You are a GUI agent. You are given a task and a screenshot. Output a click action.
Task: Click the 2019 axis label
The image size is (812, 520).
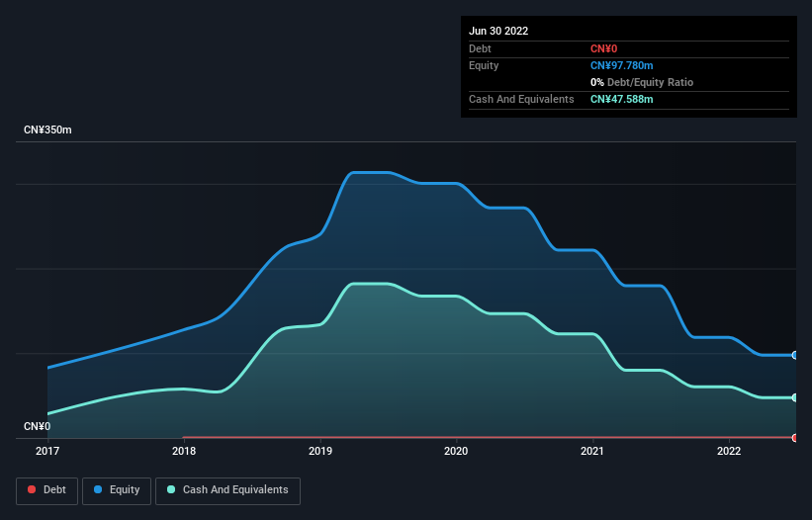pos(320,451)
